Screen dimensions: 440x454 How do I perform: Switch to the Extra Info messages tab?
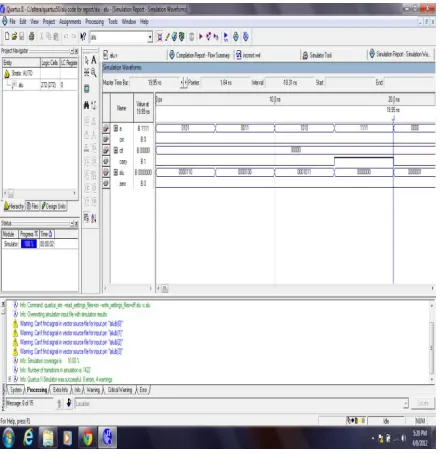click(60, 390)
